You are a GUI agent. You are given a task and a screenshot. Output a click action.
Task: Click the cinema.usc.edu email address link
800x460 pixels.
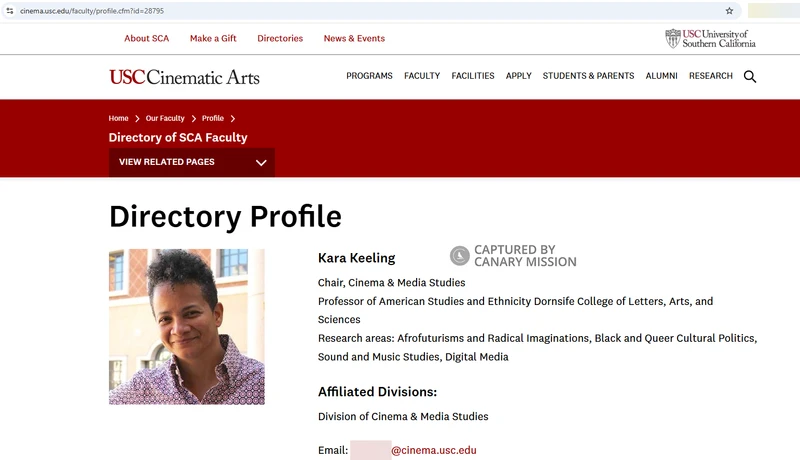click(x=434, y=450)
